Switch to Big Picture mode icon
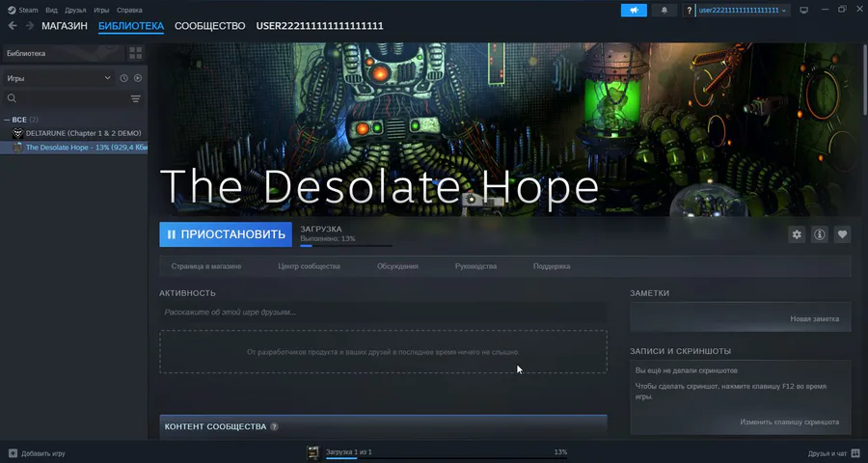The height and width of the screenshot is (463, 868). [803, 10]
